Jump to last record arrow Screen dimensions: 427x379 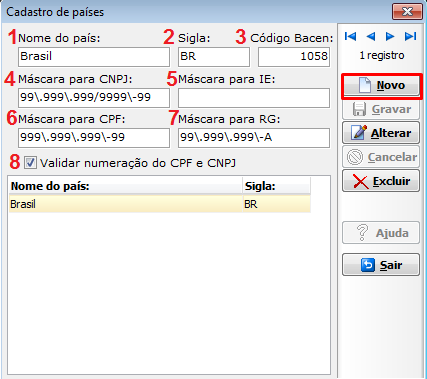(x=410, y=36)
